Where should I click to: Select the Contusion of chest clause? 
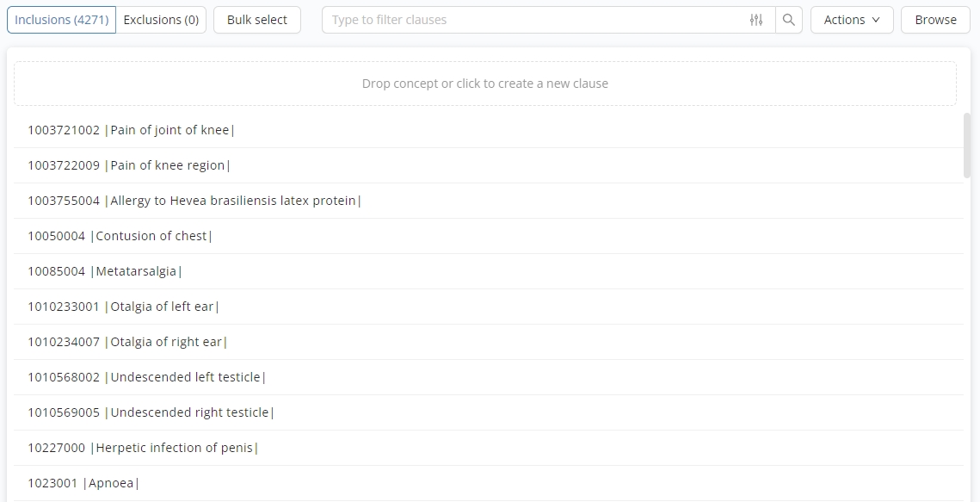tap(120, 236)
